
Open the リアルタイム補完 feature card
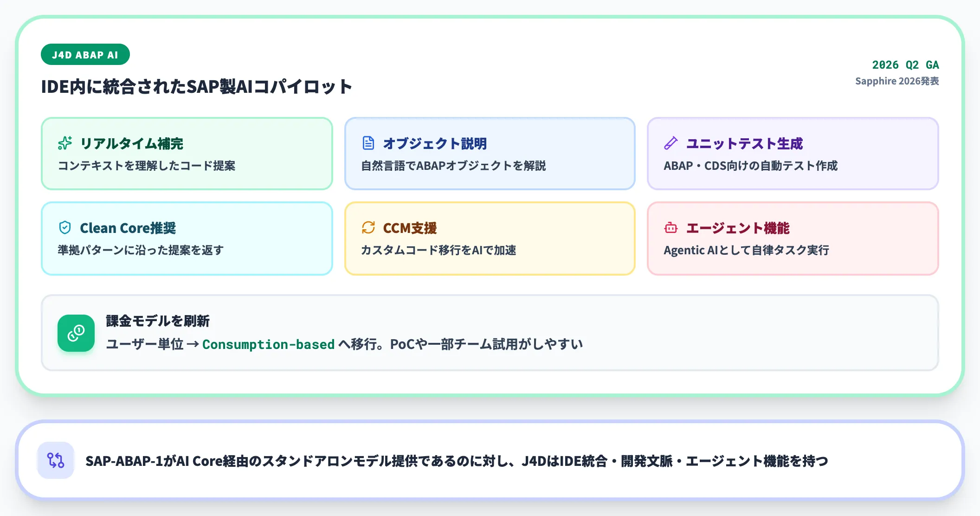(x=187, y=154)
